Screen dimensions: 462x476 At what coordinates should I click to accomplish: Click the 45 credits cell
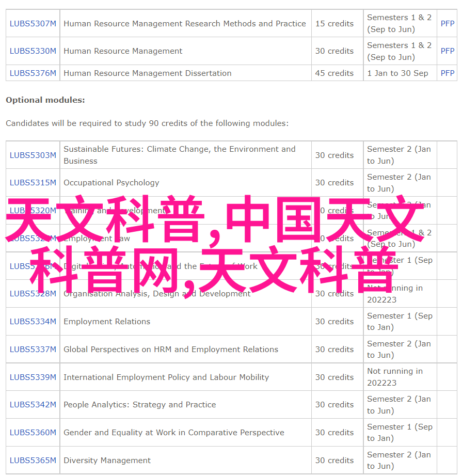(x=334, y=73)
